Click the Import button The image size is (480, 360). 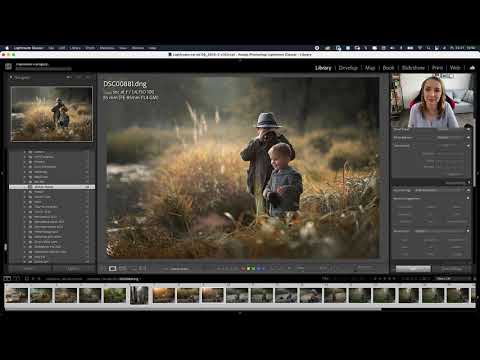click(x=29, y=268)
